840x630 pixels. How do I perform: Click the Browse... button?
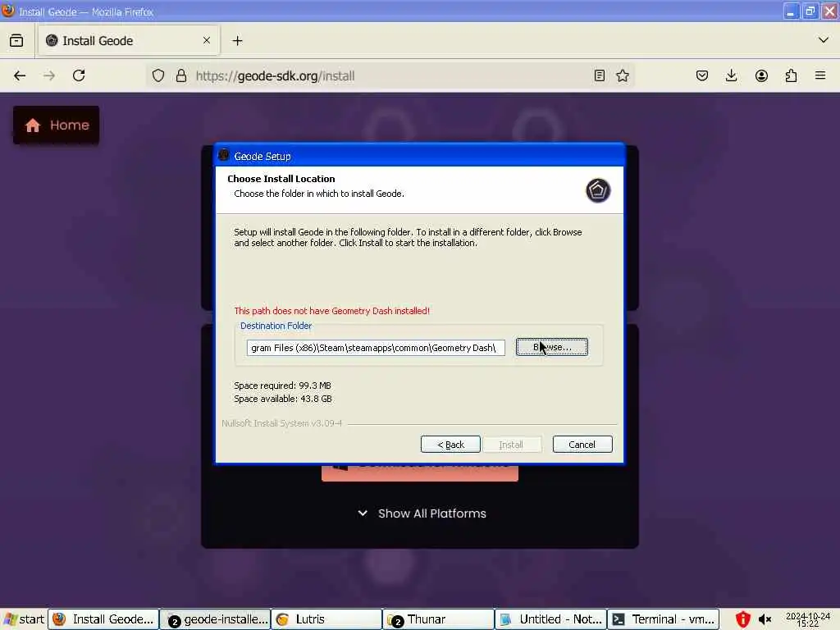[x=552, y=347]
